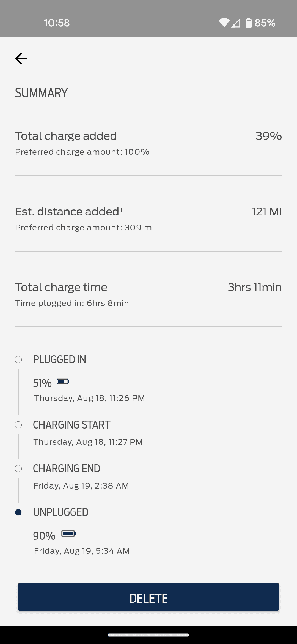The width and height of the screenshot is (297, 644).
Task: Tap the Wi-Fi status bar icon
Action: pos(224,23)
